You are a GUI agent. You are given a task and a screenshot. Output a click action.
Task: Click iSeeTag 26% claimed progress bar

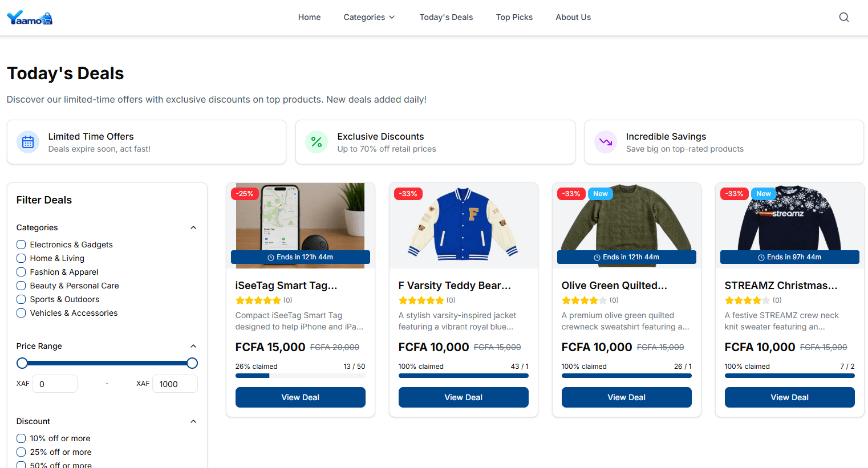point(301,376)
